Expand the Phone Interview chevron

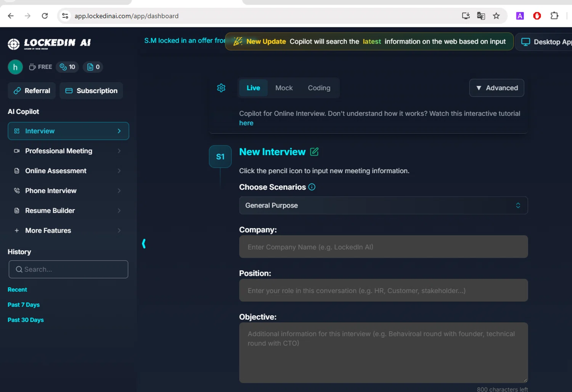(119, 190)
